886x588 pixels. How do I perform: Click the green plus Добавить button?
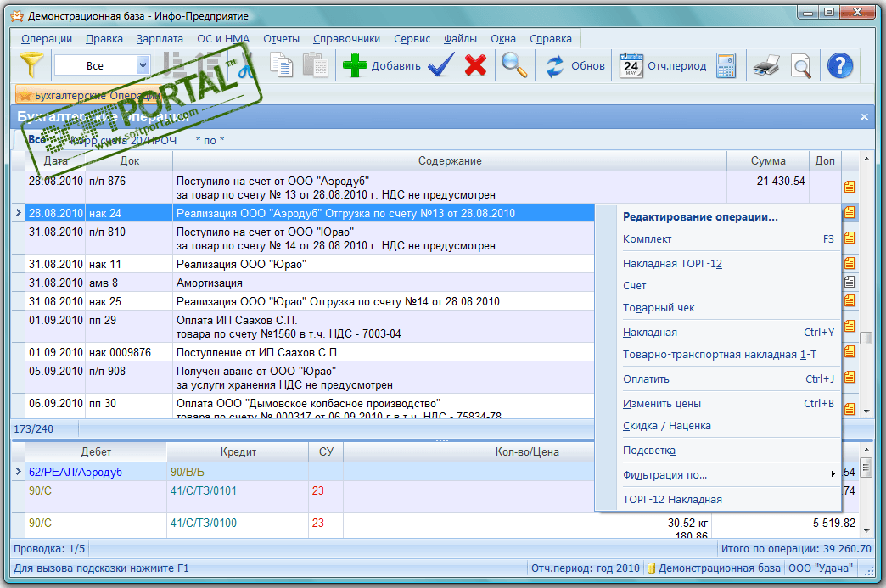coord(382,65)
